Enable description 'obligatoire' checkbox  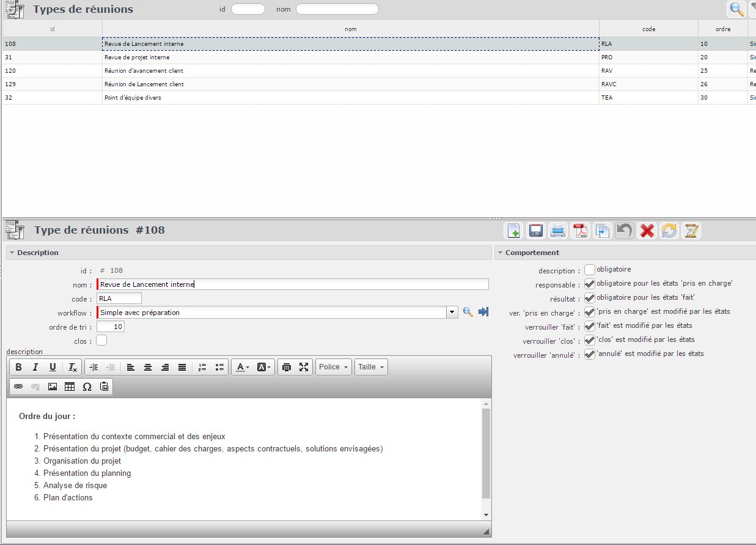point(590,270)
